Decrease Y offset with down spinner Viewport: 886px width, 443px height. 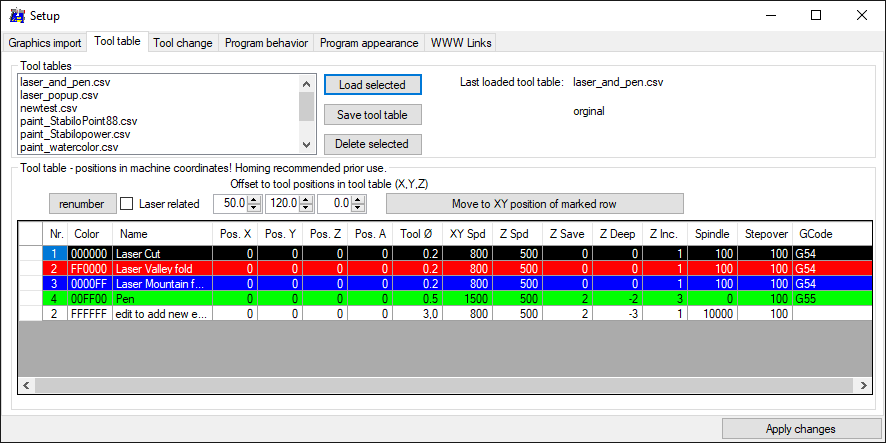[306, 209]
